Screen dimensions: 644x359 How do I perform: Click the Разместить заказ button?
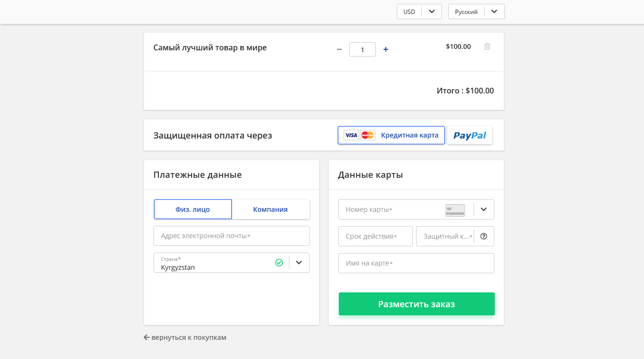(417, 304)
